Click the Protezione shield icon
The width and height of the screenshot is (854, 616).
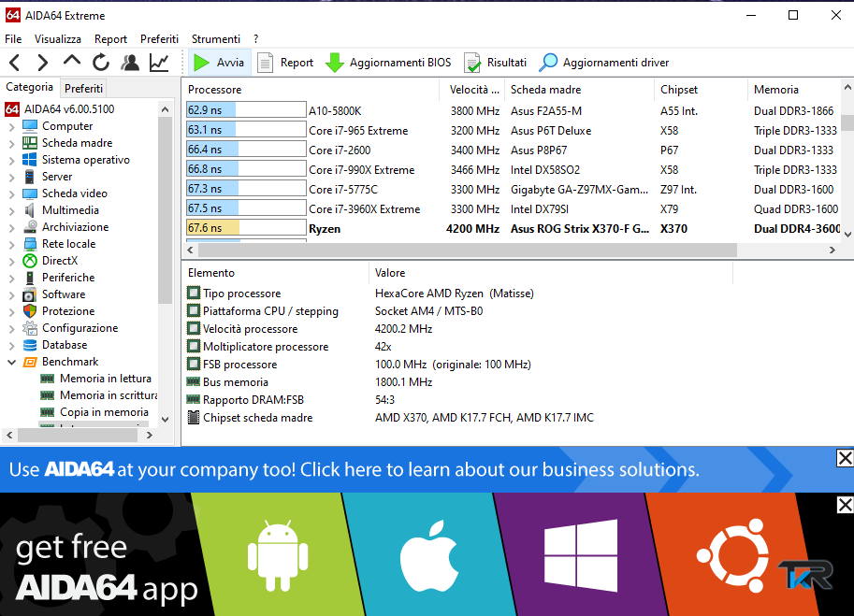coord(29,311)
